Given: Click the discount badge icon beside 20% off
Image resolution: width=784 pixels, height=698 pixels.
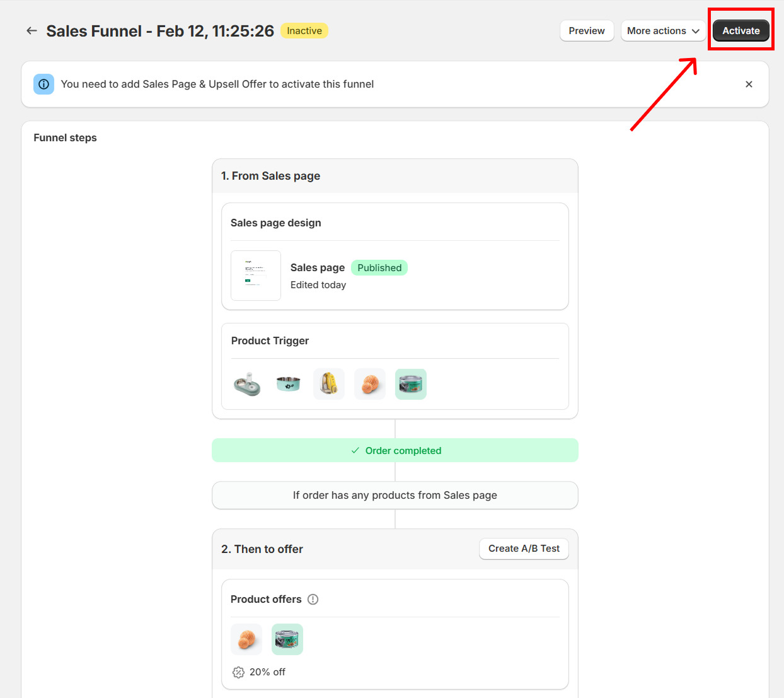Looking at the screenshot, I should pos(238,672).
